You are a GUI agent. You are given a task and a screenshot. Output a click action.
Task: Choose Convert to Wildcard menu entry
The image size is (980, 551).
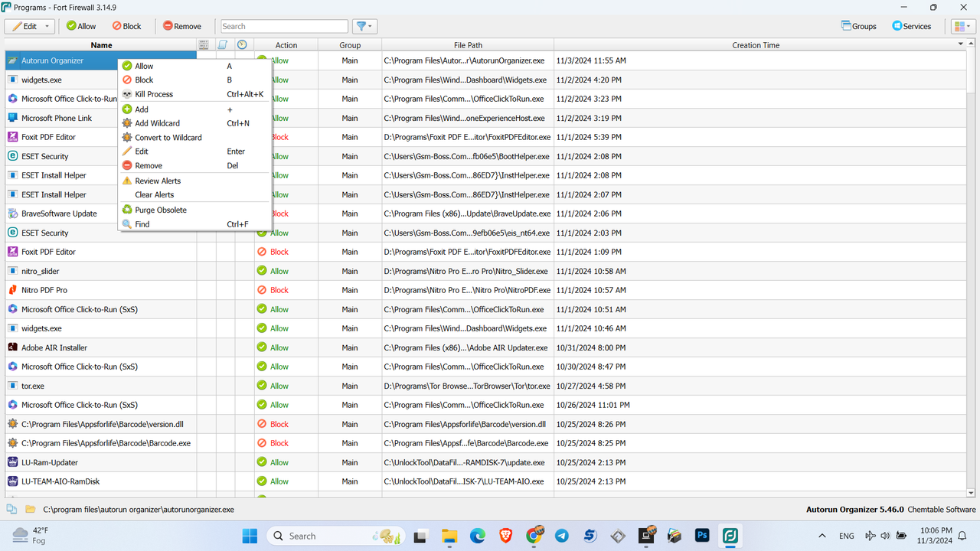pyautogui.click(x=194, y=137)
